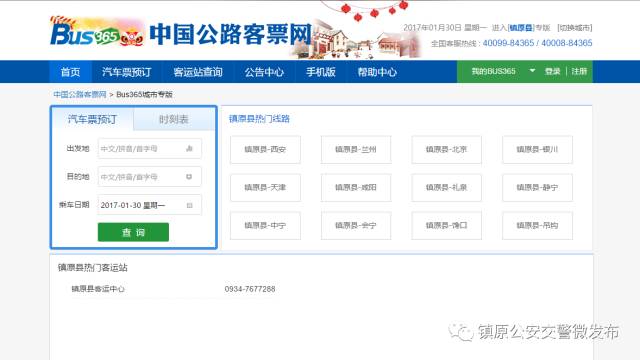
Task: Click Bus365城市专版 breadcrumb text
Action: pyautogui.click(x=144, y=94)
